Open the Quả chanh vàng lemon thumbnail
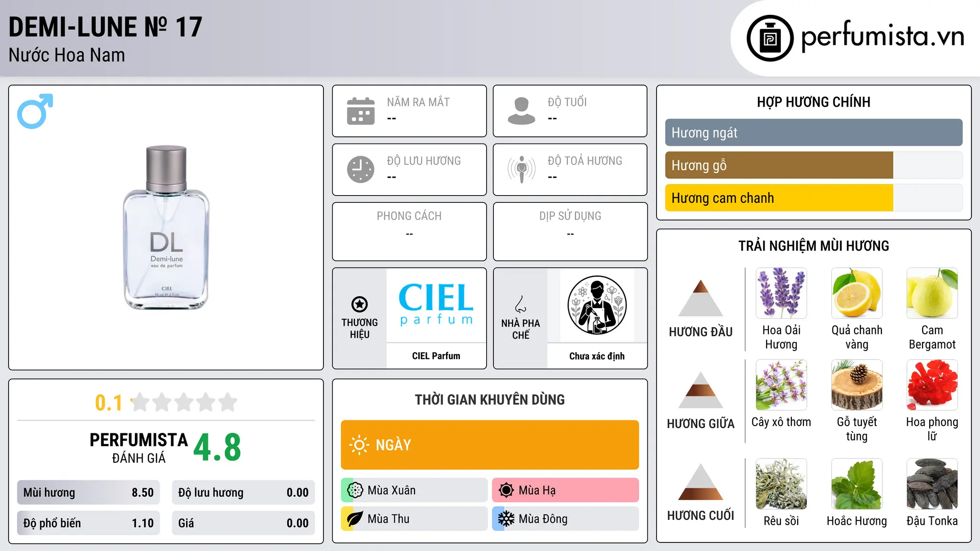The width and height of the screenshot is (980, 551). coord(857,293)
